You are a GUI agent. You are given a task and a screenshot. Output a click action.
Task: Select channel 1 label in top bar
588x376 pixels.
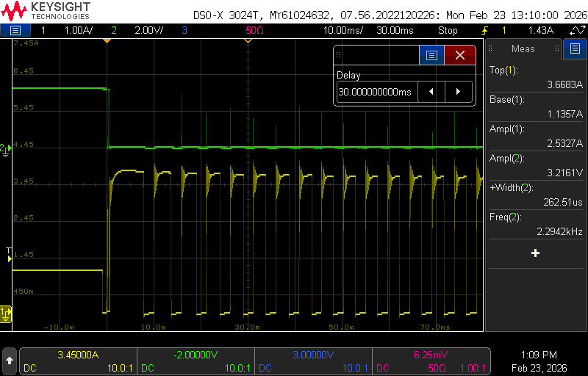43,30
